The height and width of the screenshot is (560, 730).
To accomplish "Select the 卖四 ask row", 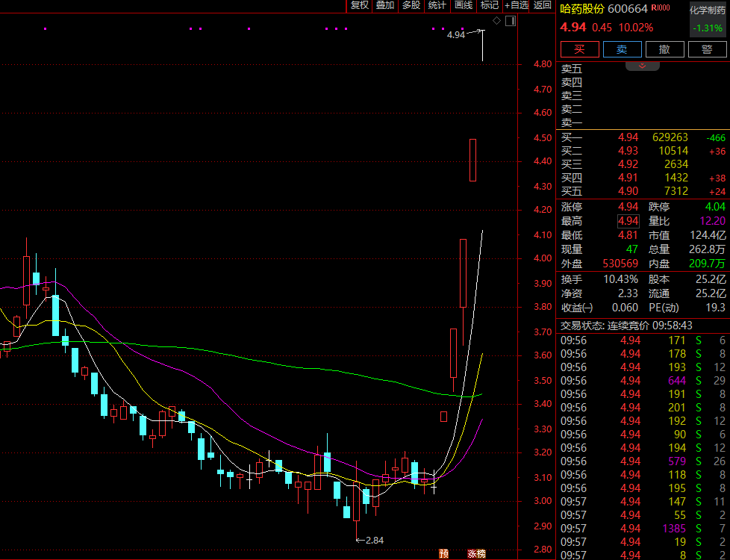I will click(x=643, y=82).
